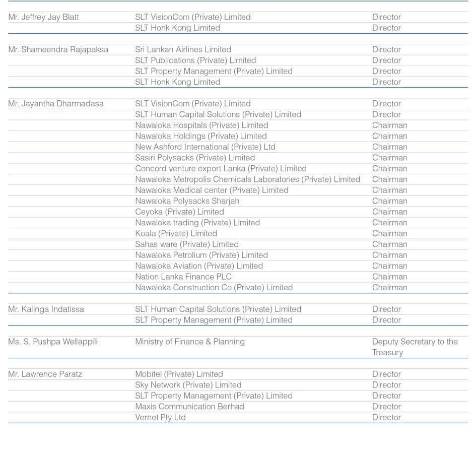The width and height of the screenshot is (476, 457).
Task: Select Chairman beside Nawaloka Hospitals
Action: 390,125
